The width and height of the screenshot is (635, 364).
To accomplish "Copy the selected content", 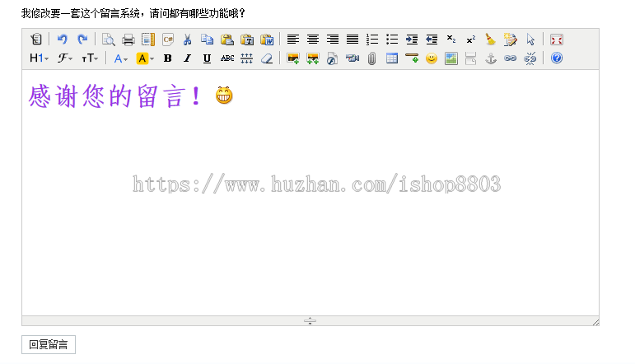I will point(208,40).
